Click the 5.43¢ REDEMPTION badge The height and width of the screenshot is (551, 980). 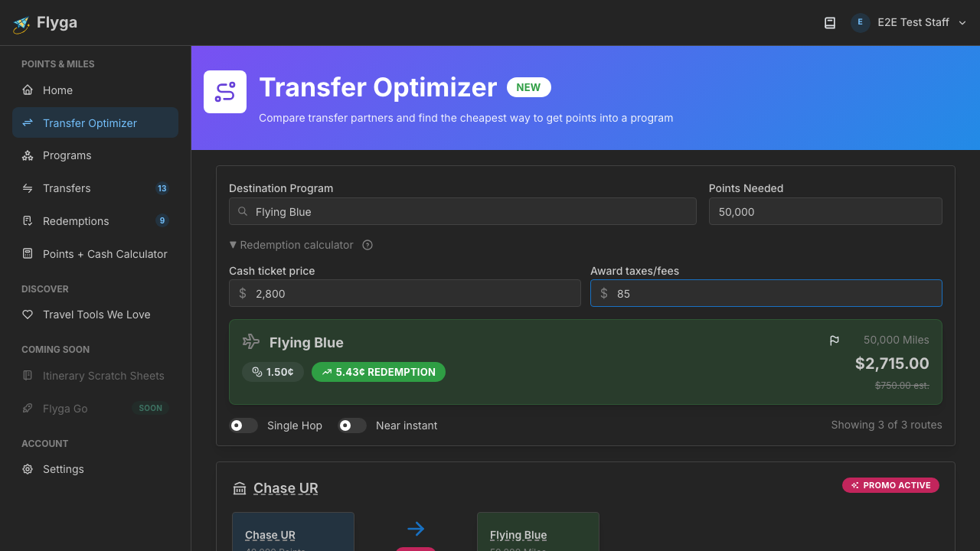(378, 372)
